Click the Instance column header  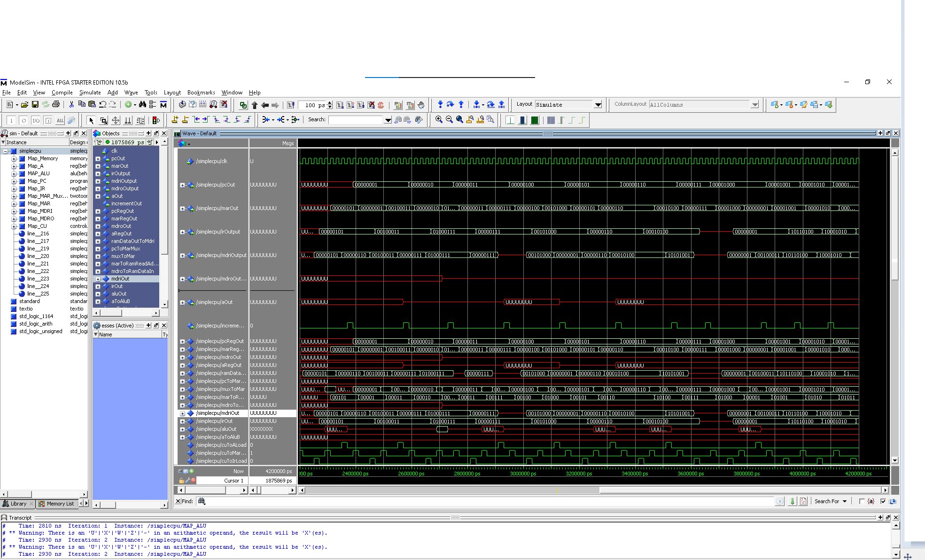(35, 142)
